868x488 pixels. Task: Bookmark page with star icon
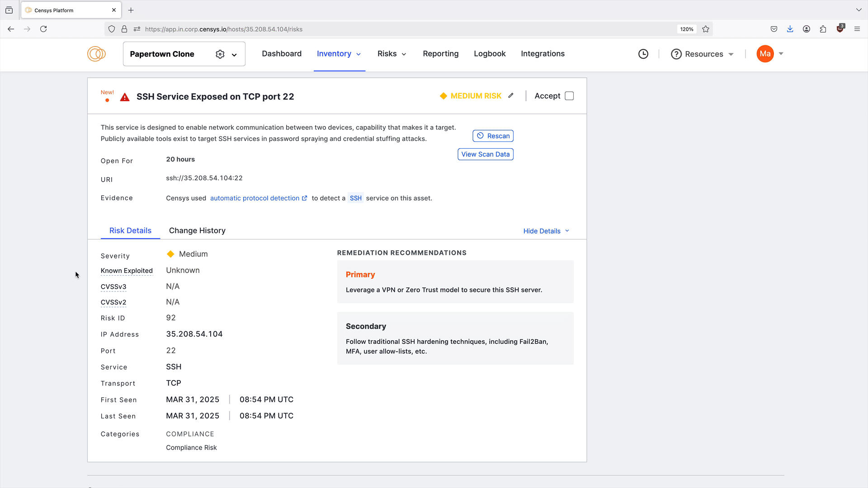[706, 29]
